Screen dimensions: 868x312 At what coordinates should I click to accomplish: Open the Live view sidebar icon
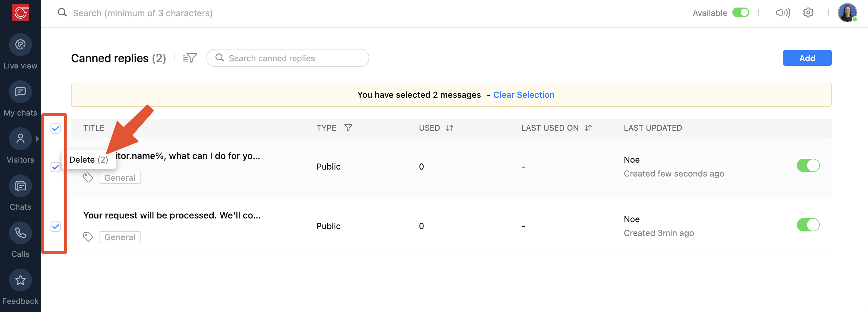pos(20,45)
